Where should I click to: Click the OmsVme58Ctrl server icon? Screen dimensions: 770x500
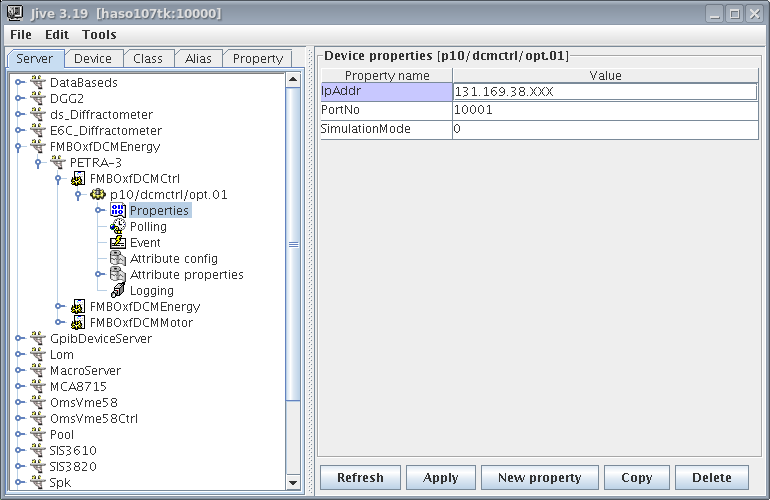click(x=38, y=418)
